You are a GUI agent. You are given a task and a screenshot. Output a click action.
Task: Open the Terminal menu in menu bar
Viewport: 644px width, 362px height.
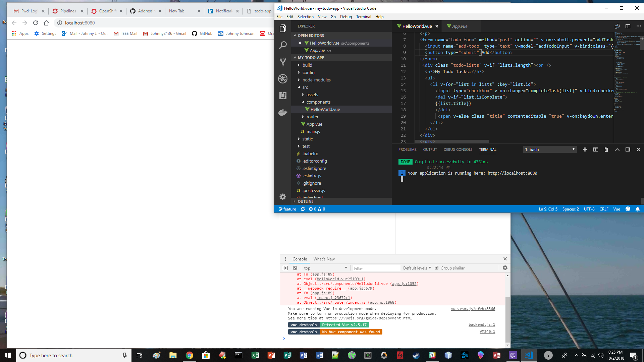tap(363, 17)
